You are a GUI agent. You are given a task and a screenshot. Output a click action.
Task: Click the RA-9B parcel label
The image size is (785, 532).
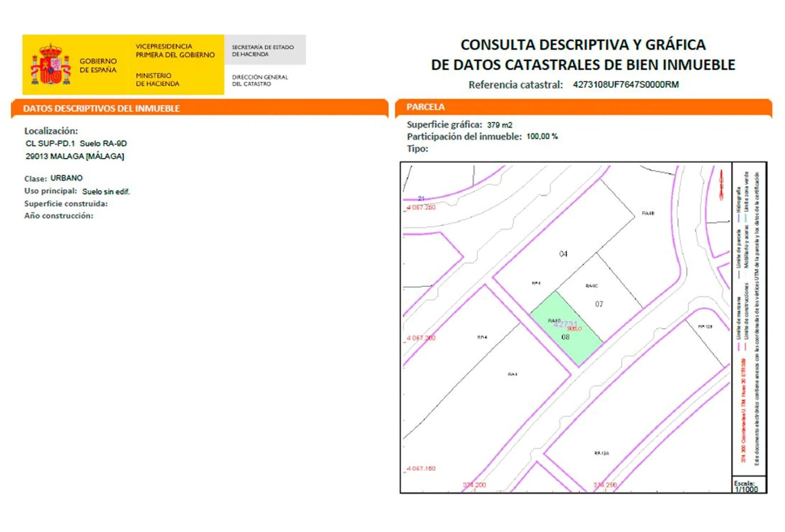(648, 213)
